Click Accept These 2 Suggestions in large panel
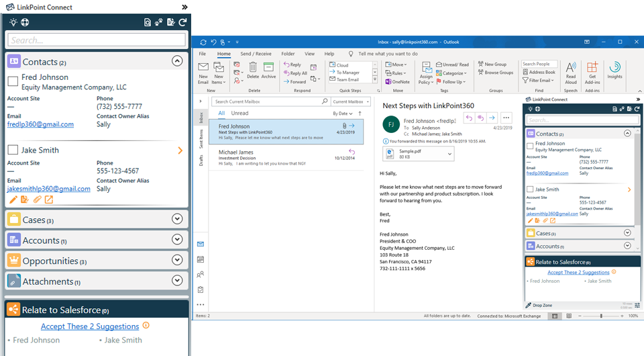Viewport: 644px width, 356px height. coord(90,326)
